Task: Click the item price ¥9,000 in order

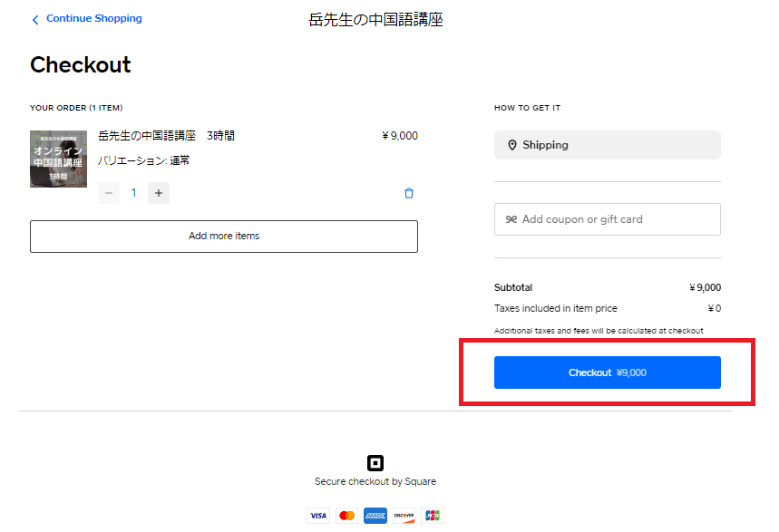Action: tap(400, 136)
